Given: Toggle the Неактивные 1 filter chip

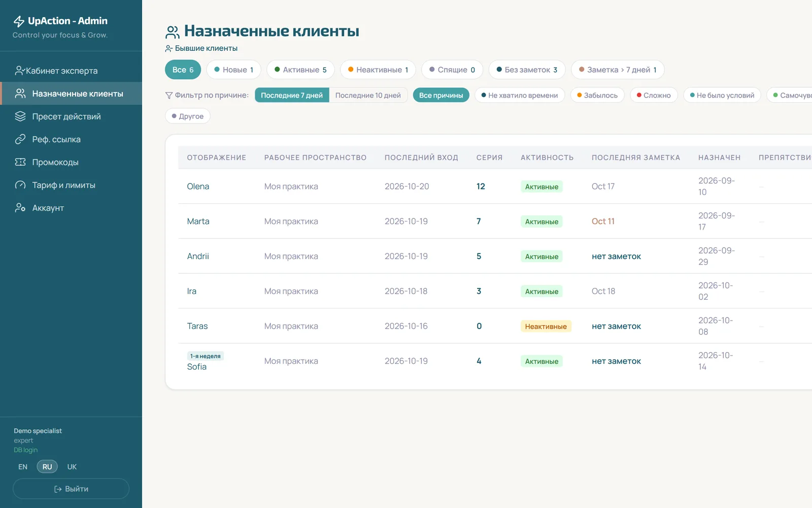Looking at the screenshot, I should coord(378,70).
